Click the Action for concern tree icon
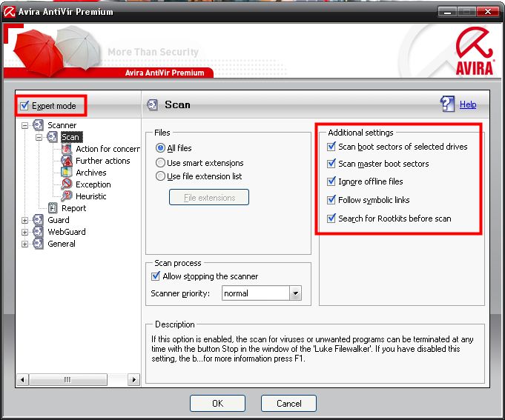The image size is (505, 420). click(x=67, y=149)
